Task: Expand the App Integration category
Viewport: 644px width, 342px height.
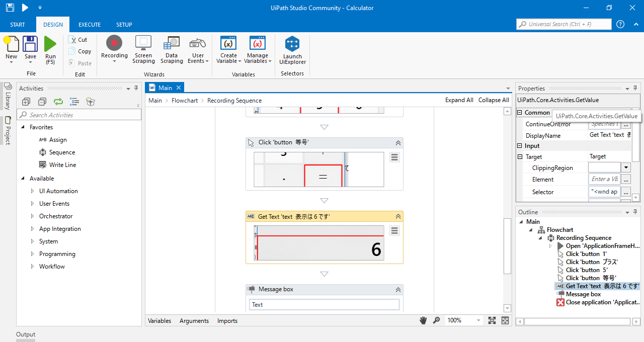Action: (33, 229)
